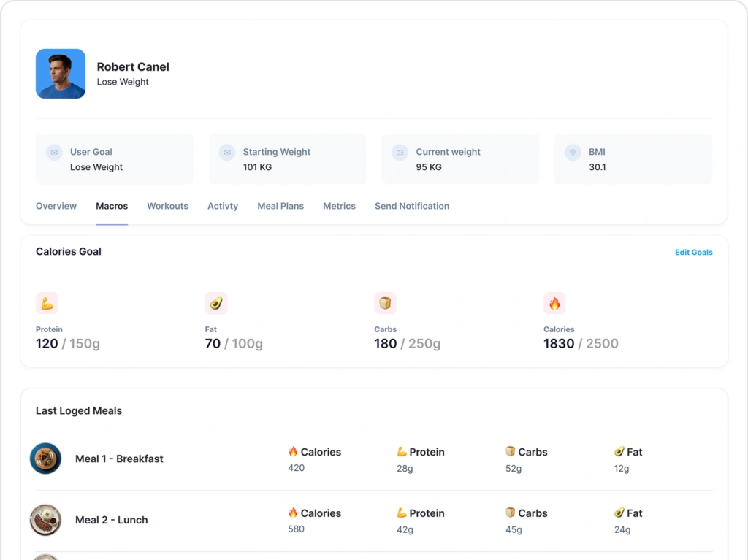Switch to the Workouts tab
748x560 pixels.
(x=167, y=206)
